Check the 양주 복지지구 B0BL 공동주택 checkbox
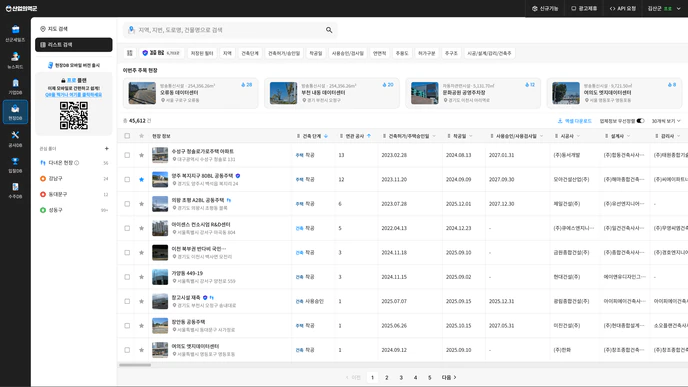The height and width of the screenshot is (387, 688). [127, 179]
